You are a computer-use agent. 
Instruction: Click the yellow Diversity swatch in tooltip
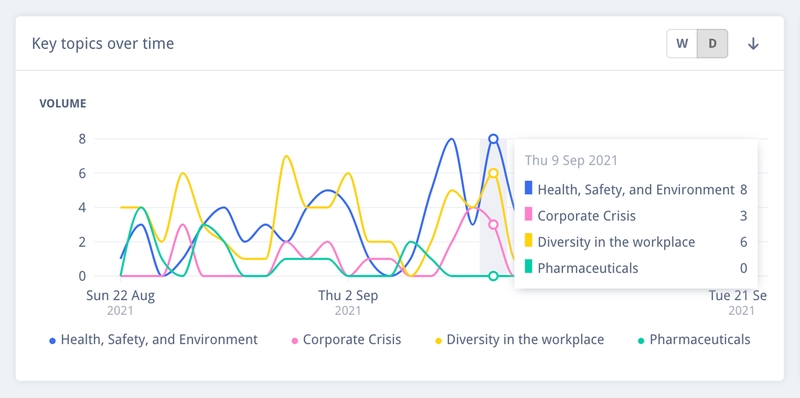529,240
